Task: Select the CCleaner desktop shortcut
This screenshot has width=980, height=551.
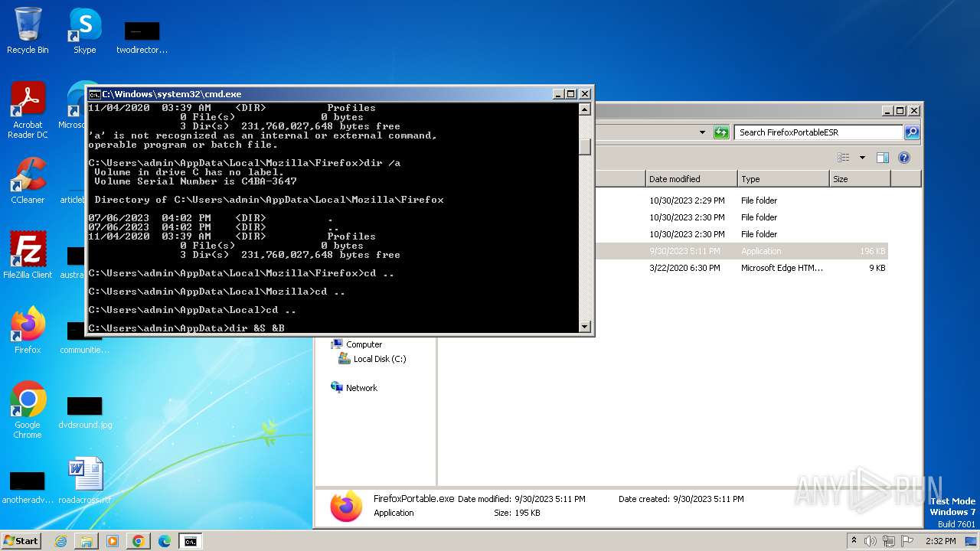Action: (28, 181)
